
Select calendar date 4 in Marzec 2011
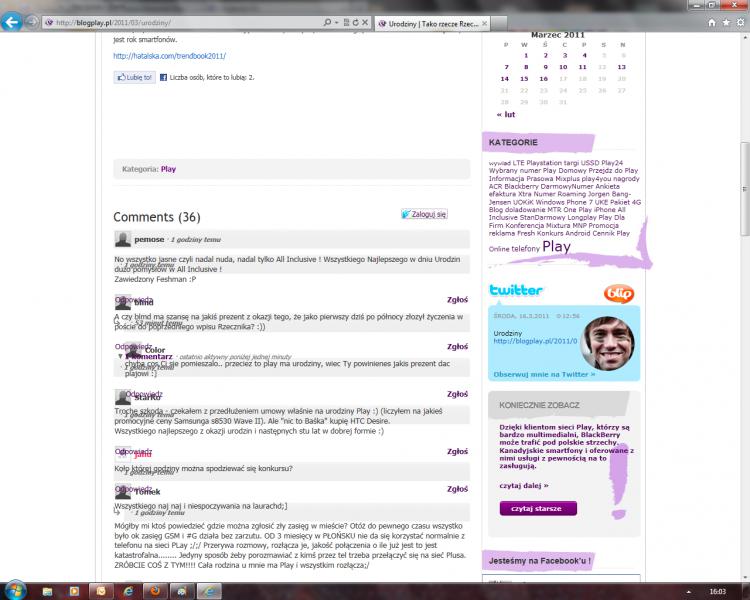coord(584,56)
